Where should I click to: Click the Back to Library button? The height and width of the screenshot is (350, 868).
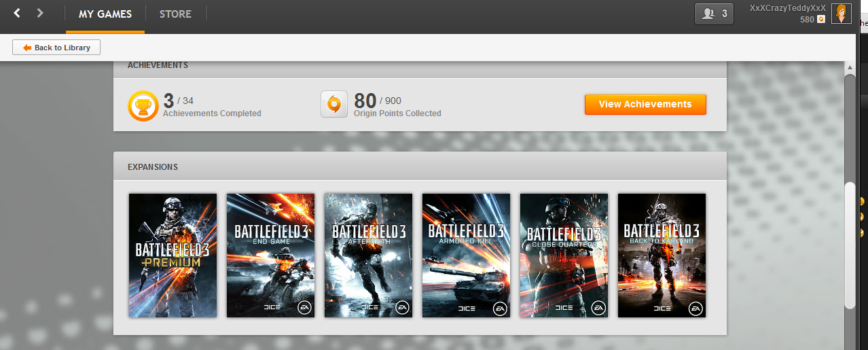pyautogui.click(x=56, y=48)
